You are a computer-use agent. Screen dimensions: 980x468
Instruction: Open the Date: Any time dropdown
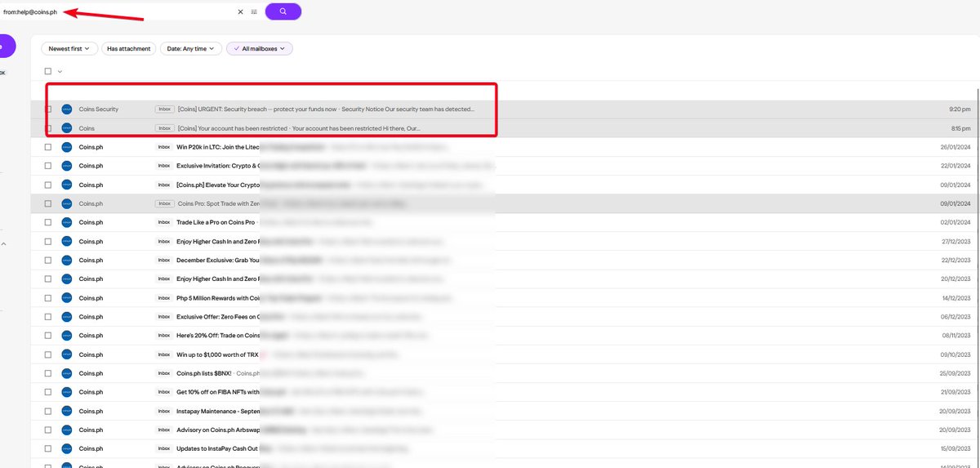(x=190, y=49)
